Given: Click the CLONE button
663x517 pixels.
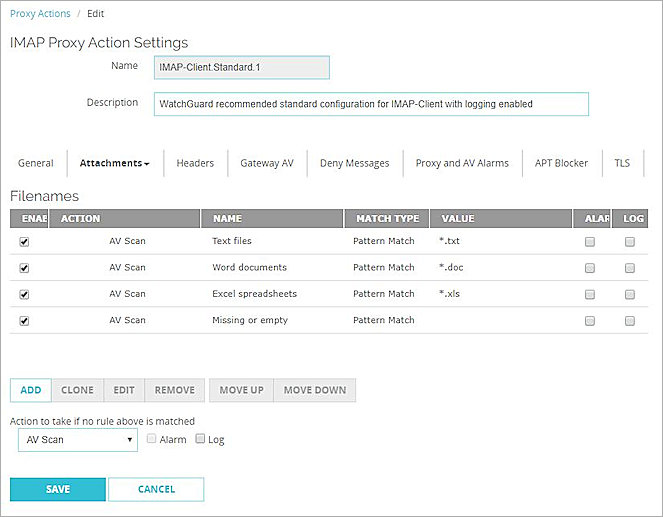Looking at the screenshot, I should pos(77,390).
